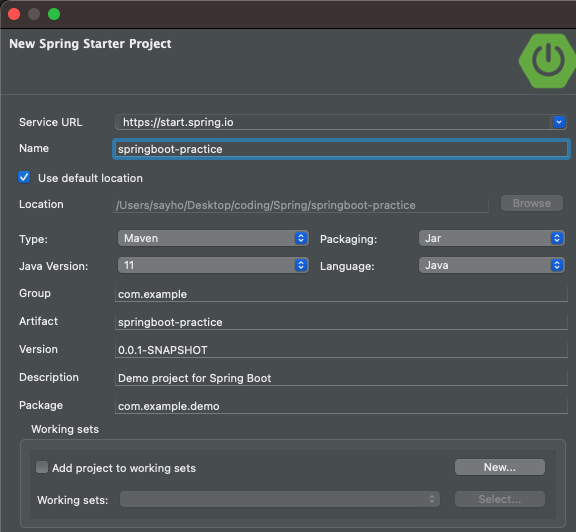
Task: Click the Artifact field springboot-practice
Action: click(x=341, y=322)
